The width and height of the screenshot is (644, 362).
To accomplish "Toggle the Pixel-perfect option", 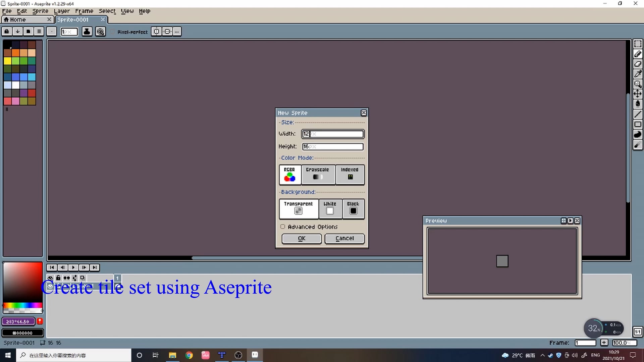I will tap(113, 32).
